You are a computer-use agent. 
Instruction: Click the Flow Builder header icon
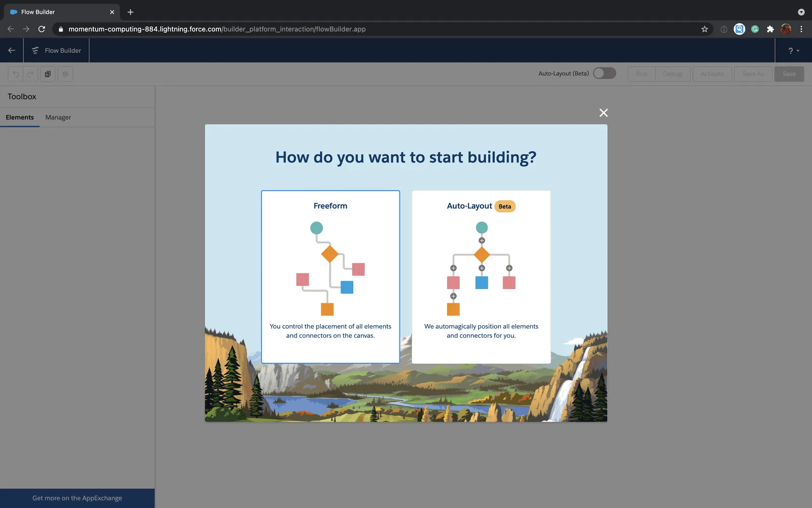[35, 50]
